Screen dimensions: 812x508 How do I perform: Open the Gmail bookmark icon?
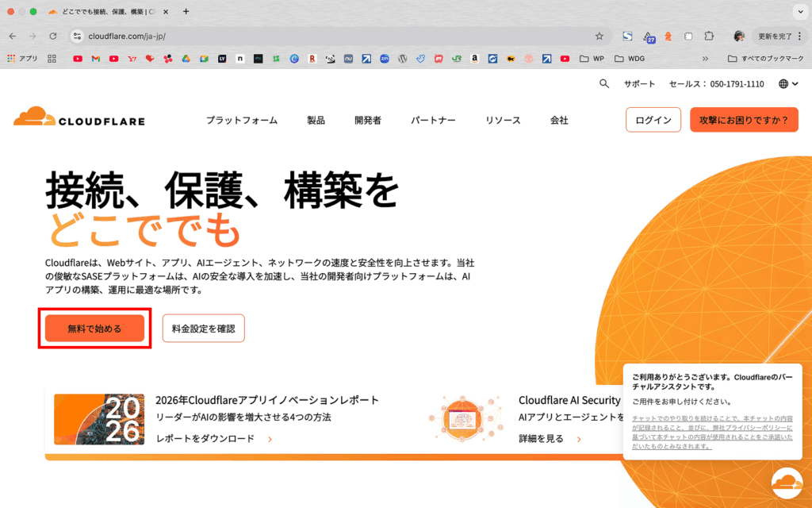(x=96, y=58)
